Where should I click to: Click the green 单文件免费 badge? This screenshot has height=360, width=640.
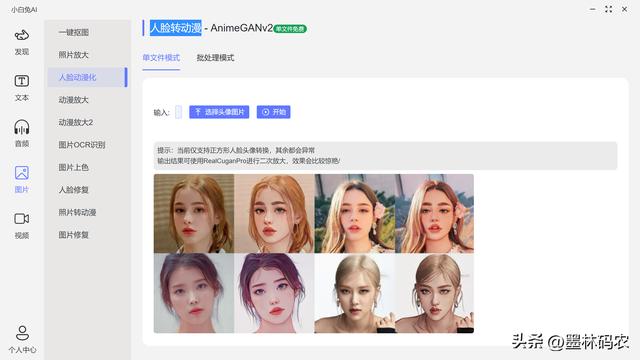pos(290,29)
